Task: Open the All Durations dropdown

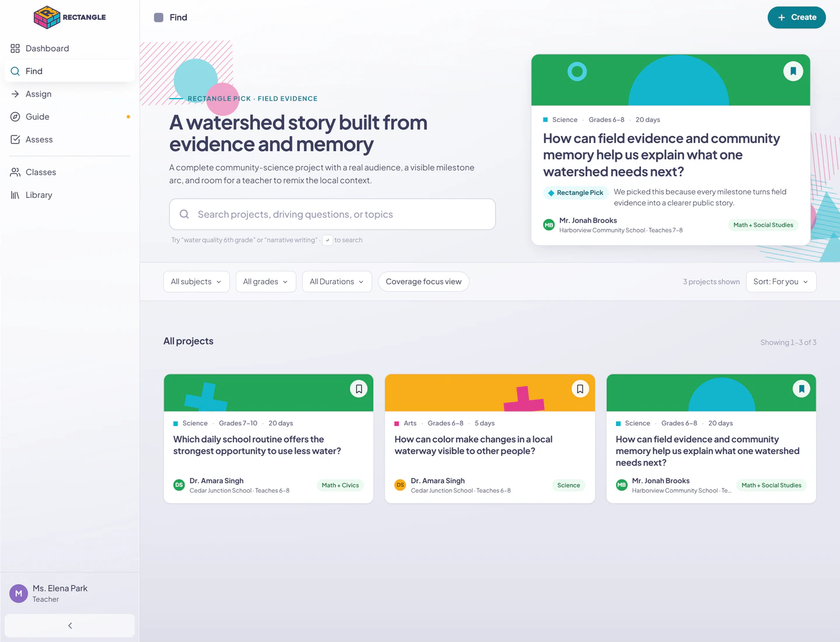Action: pyautogui.click(x=337, y=281)
